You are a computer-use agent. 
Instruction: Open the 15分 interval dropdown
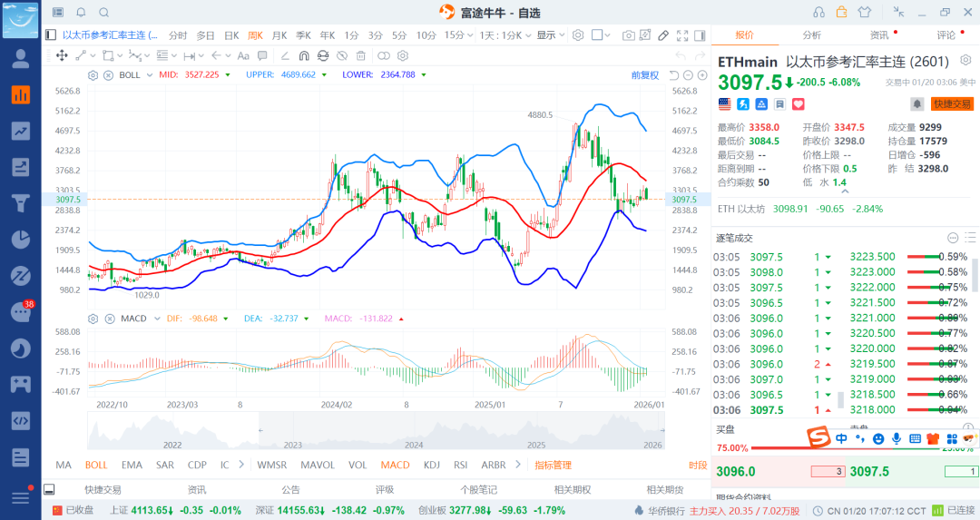pyautogui.click(x=457, y=35)
